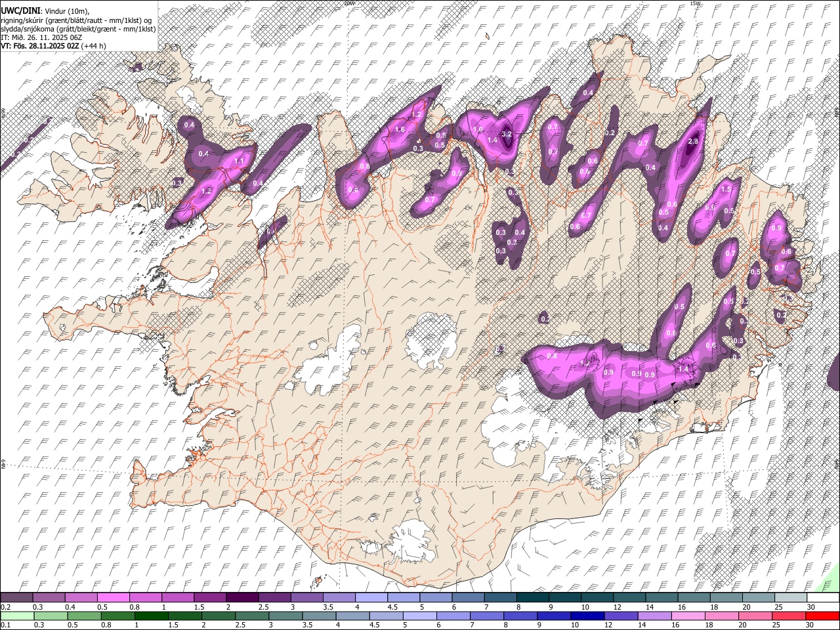Viewport: 840px width, 630px height.
Task: Click the '0.1' label in the bottom legend row
Action: pyautogui.click(x=6, y=625)
